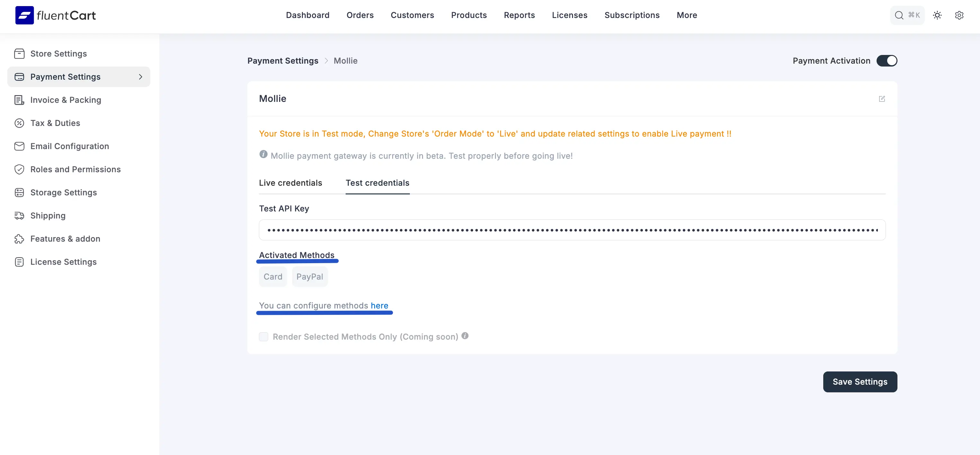This screenshot has height=455, width=980.
Task: Expand Payment Settings sidebar chevron
Action: 140,77
